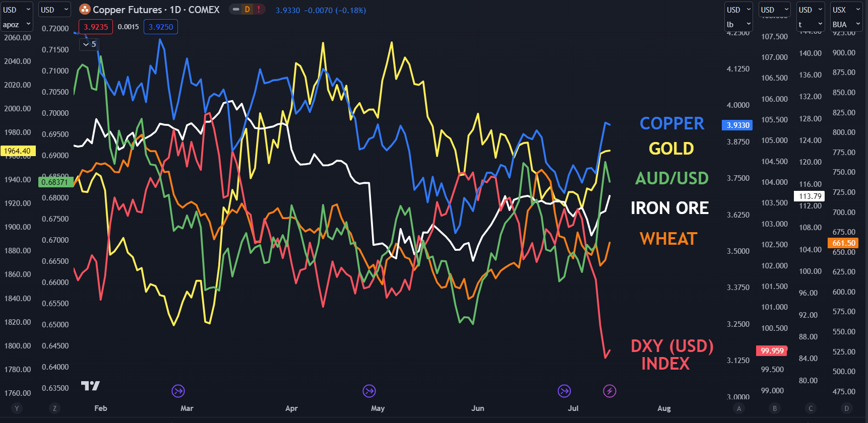Viewport: 868px width, 423px height.
Task: Click the Aug label on time axis
Action: [x=664, y=408]
